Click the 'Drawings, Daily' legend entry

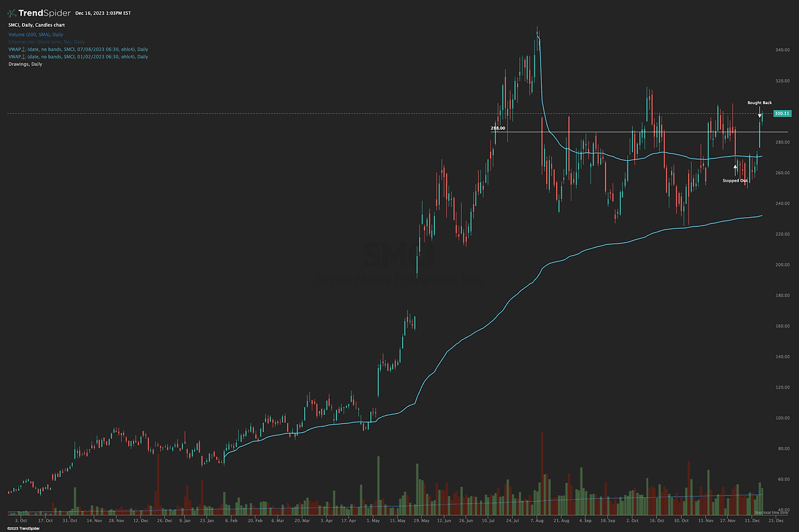point(25,64)
